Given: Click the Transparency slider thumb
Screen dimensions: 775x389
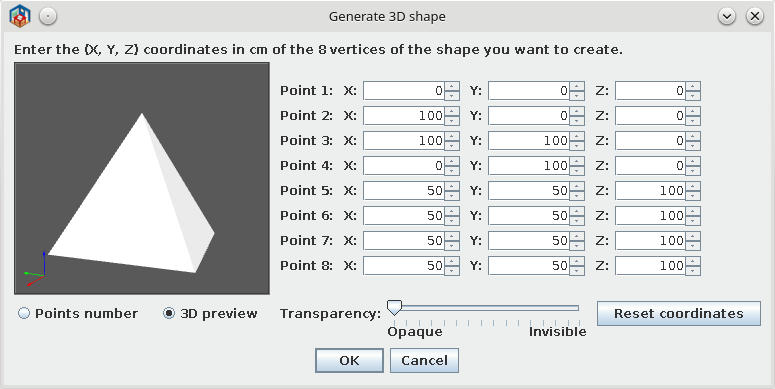Looking at the screenshot, I should pos(394,307).
